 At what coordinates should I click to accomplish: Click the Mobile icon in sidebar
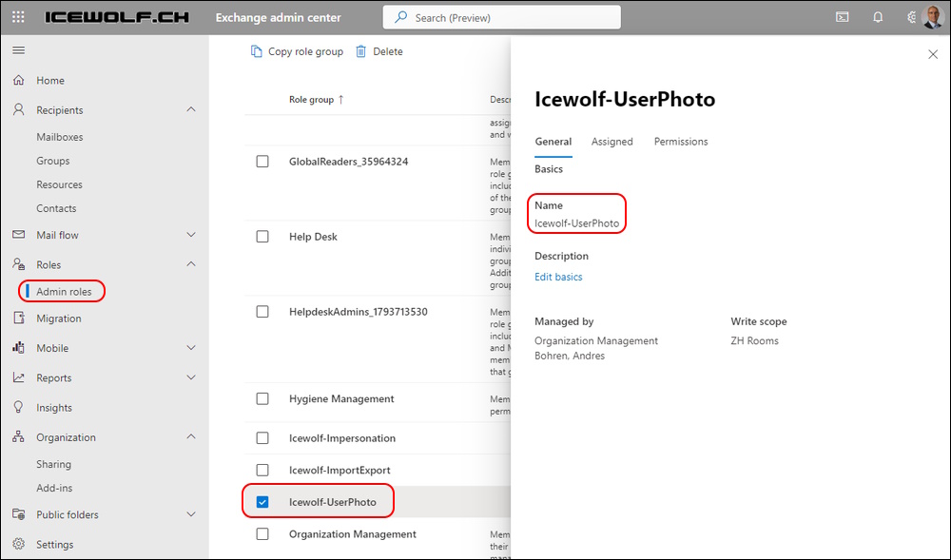(x=19, y=347)
